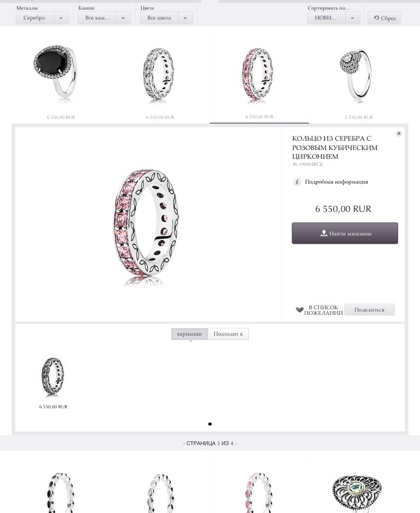Open the sort order НОВИ... dropdown
The height and width of the screenshot is (513, 420).
(x=334, y=18)
